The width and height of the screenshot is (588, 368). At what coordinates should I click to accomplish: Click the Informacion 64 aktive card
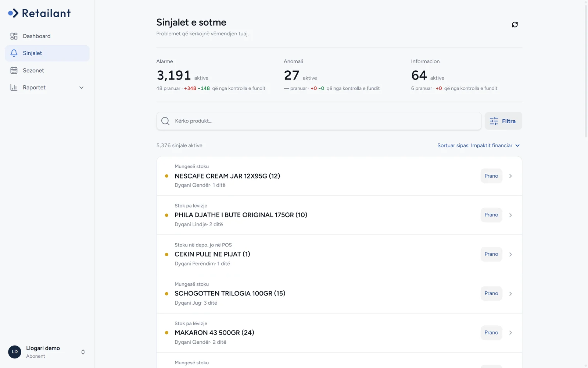click(454, 75)
